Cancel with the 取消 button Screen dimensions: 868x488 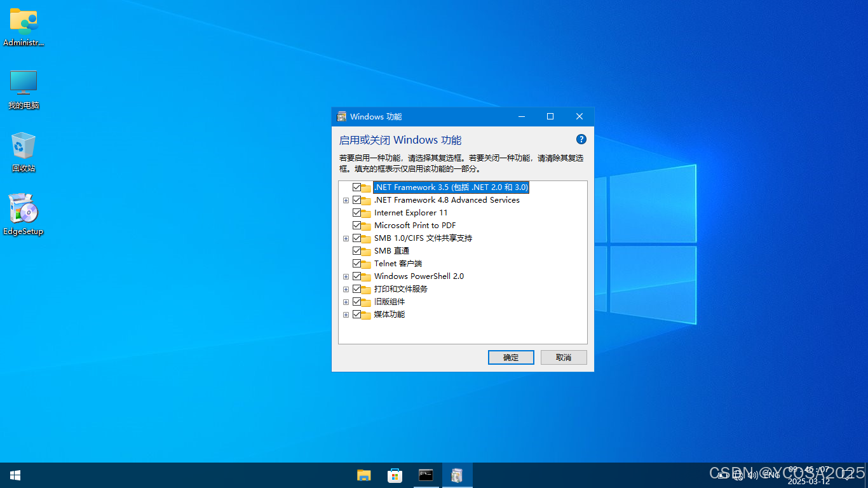[564, 357]
